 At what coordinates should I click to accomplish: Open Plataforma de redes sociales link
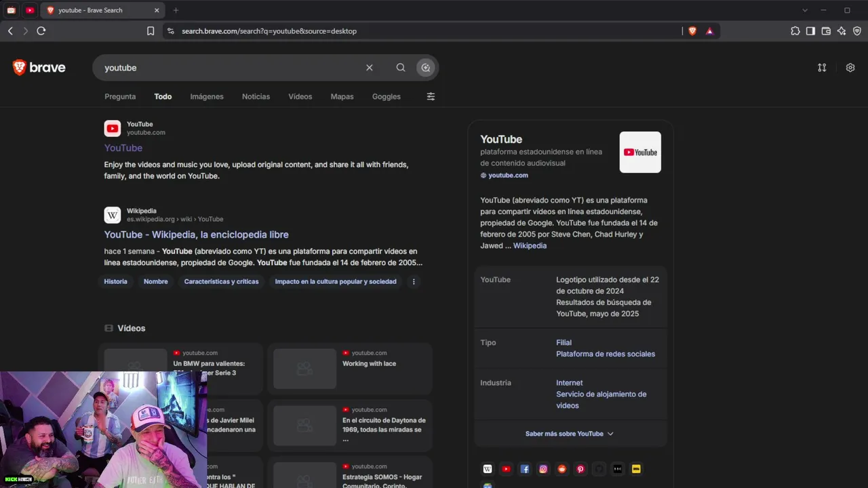(606, 354)
